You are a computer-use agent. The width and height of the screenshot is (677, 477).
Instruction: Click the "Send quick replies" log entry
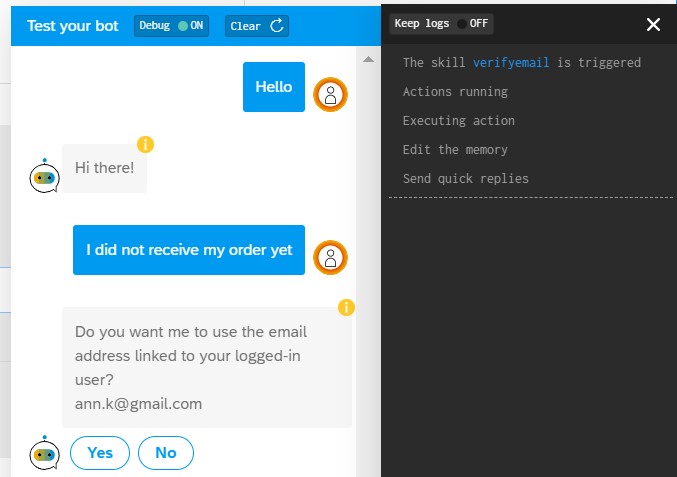(x=465, y=179)
